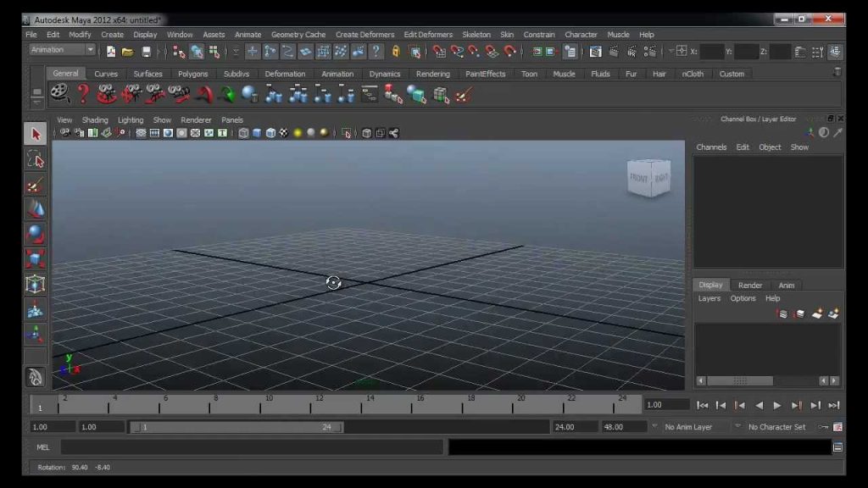Play the animation forwards
The width and height of the screenshot is (868, 488).
point(777,406)
